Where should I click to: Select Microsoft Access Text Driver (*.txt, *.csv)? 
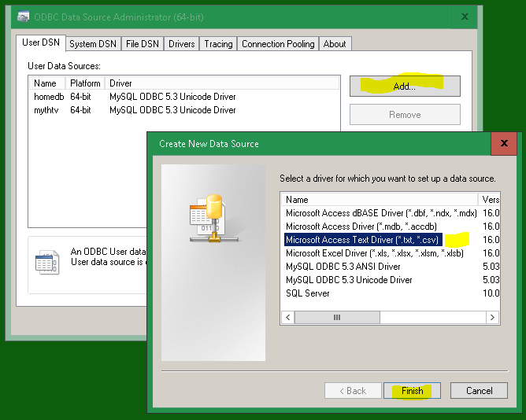click(363, 240)
